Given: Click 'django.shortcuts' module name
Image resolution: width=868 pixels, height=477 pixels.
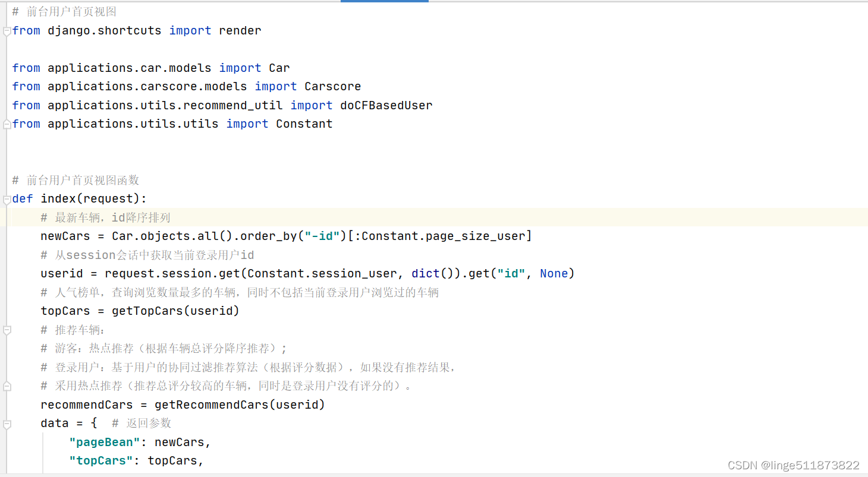Looking at the screenshot, I should tap(105, 30).
